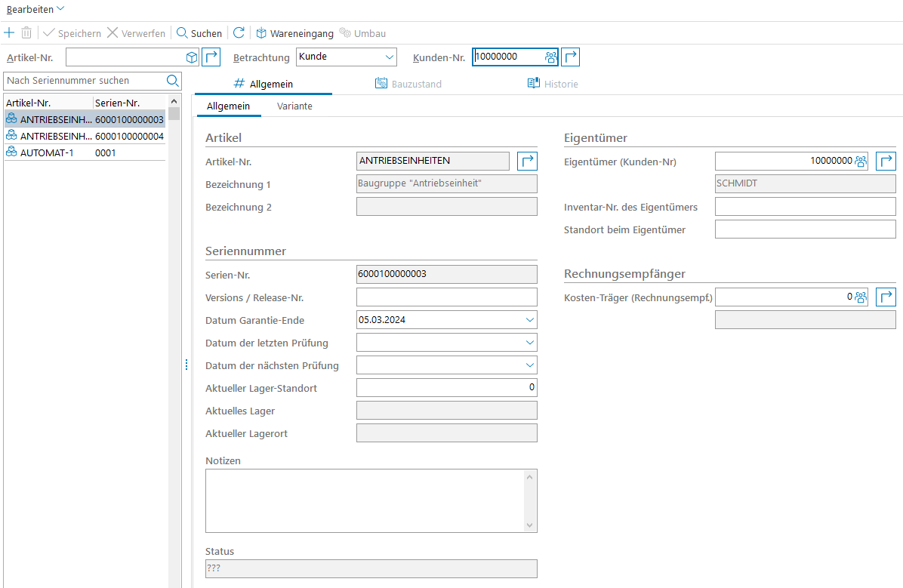Click the plus icon to add new record
The image size is (903, 588).
(x=9, y=33)
